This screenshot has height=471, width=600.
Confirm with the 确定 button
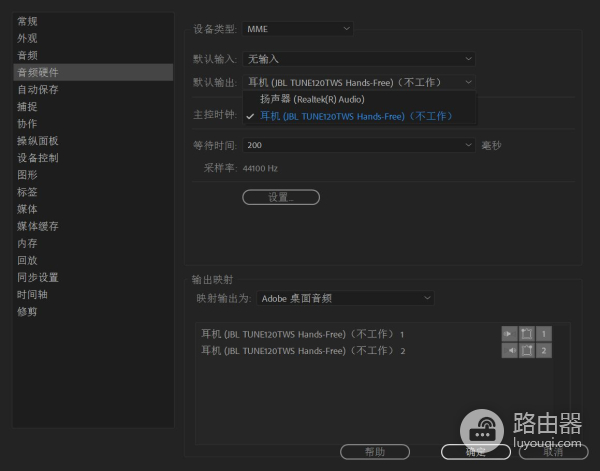476,452
